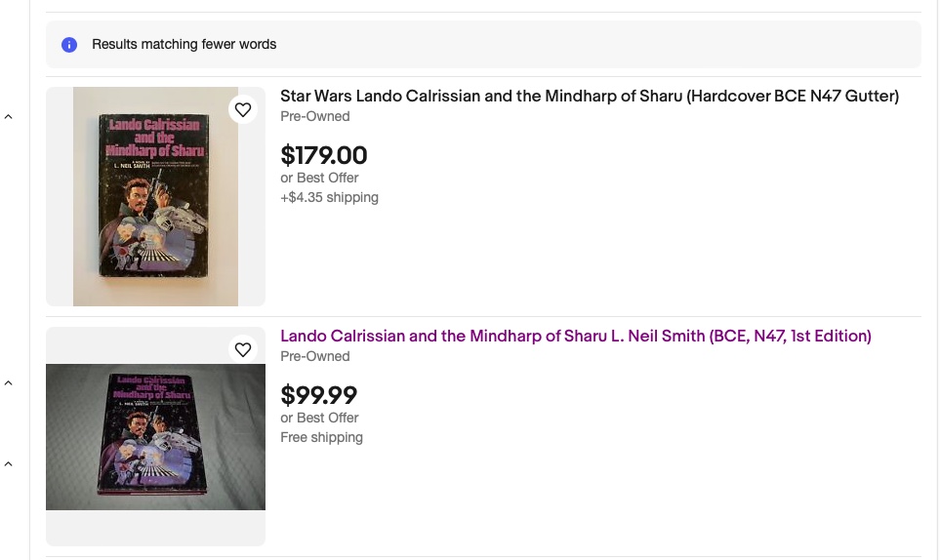Viewport: 940px width, 560px height.
Task: Click Pre-Owned under the Star Wars Lando listing
Action: [x=314, y=116]
